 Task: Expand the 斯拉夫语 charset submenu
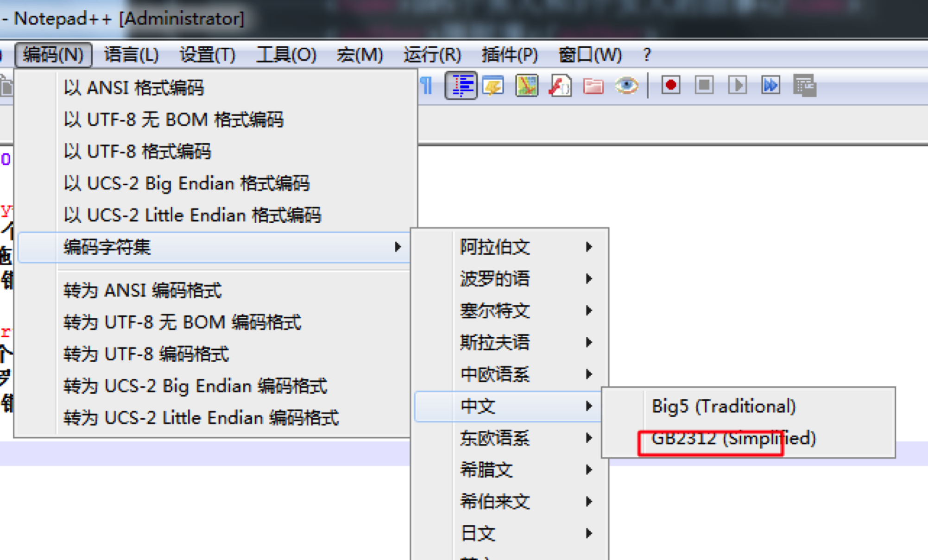pyautogui.click(x=510, y=343)
